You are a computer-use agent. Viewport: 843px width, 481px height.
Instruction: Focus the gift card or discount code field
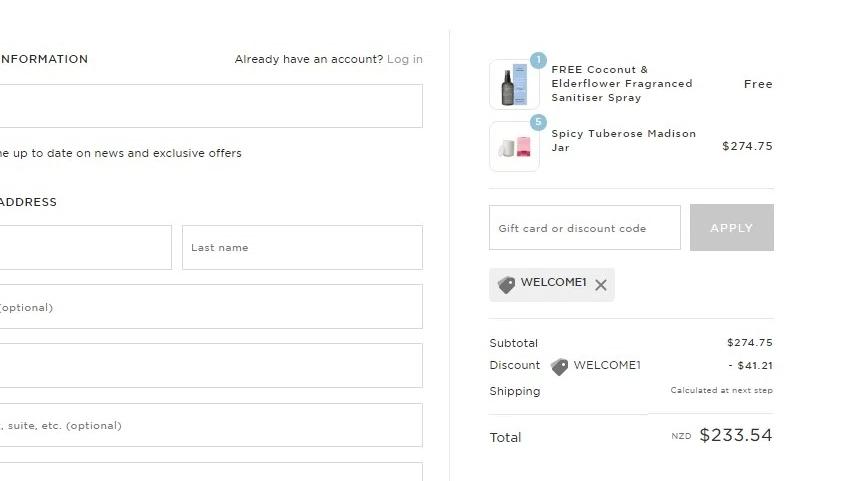point(584,228)
